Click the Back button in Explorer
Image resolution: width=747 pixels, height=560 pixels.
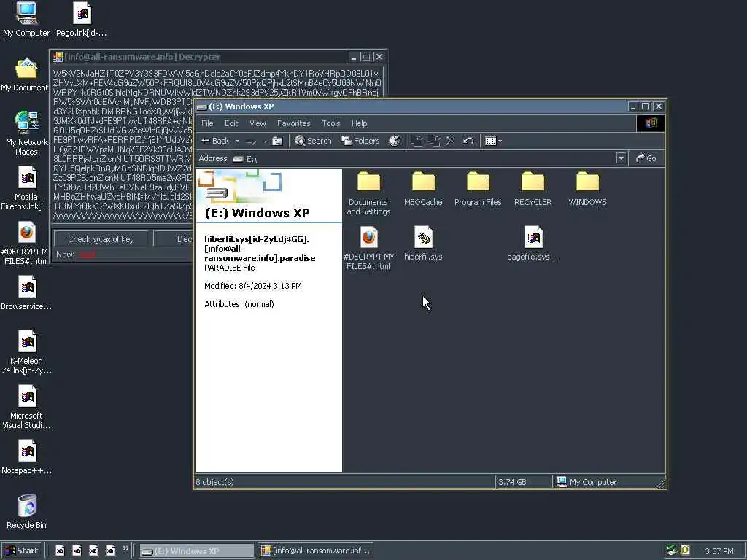(x=215, y=141)
